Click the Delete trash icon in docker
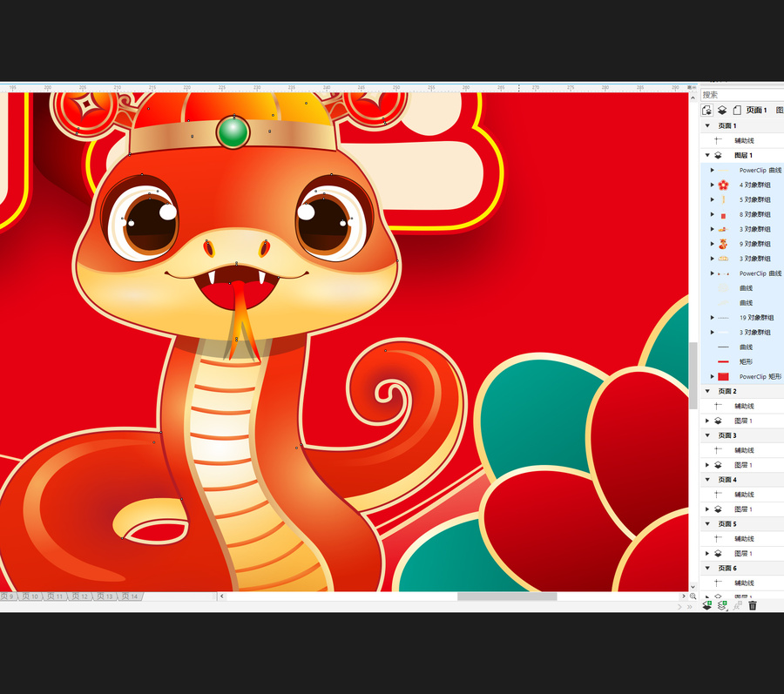 point(753,605)
